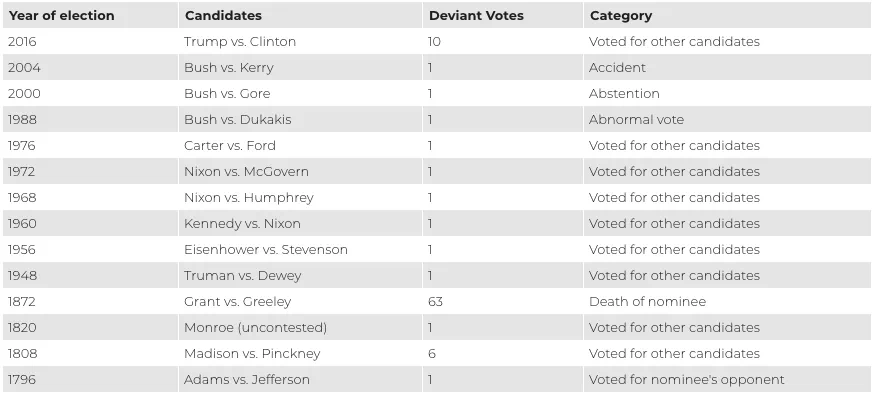This screenshot has width=872, height=393.
Task: Select the Madison vs. Pinckney entry
Action: tap(300, 354)
